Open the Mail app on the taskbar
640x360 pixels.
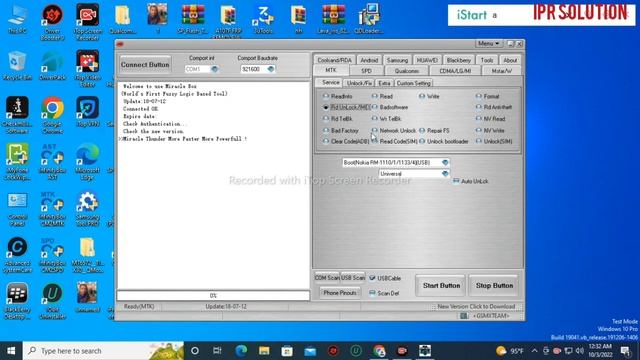[x=310, y=351]
